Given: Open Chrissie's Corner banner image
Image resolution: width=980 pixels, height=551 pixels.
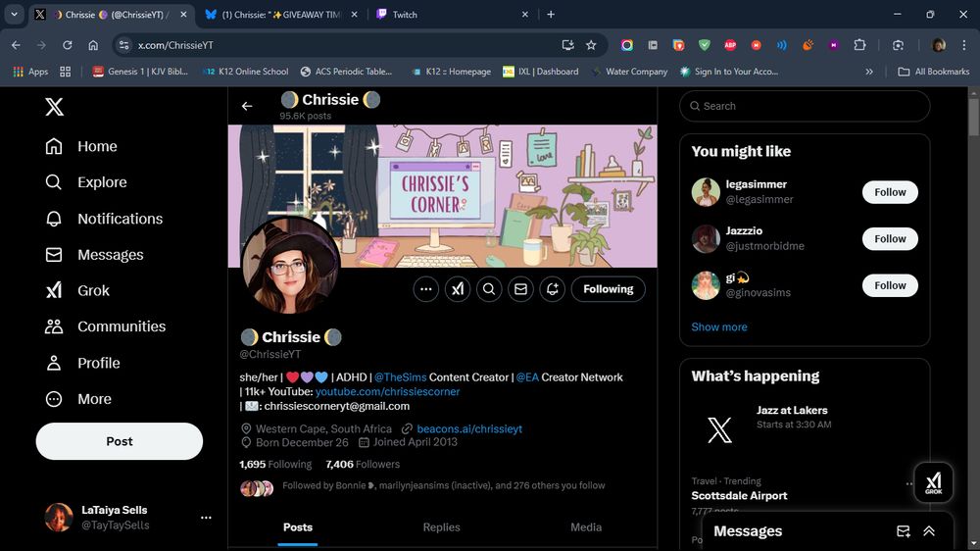Looking at the screenshot, I should [443, 196].
